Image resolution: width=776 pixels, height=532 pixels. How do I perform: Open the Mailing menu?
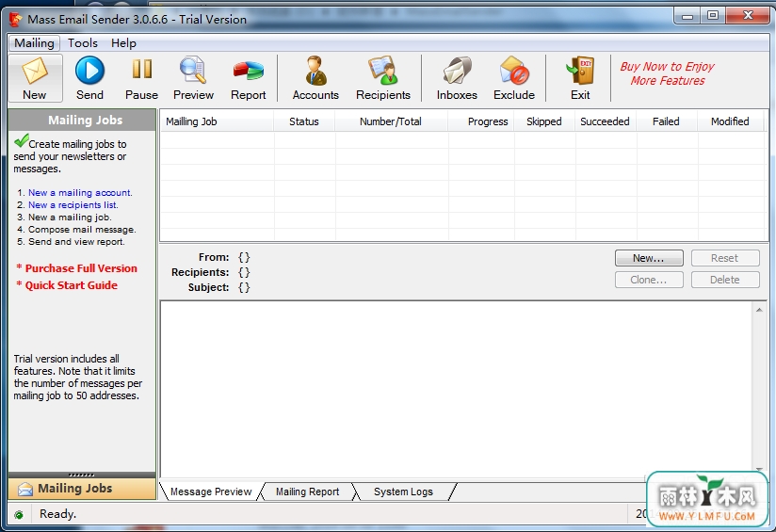click(34, 43)
